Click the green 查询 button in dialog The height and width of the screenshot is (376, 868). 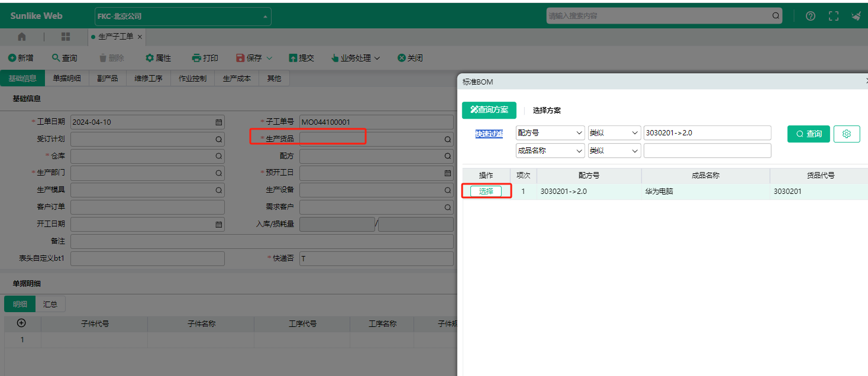[809, 134]
